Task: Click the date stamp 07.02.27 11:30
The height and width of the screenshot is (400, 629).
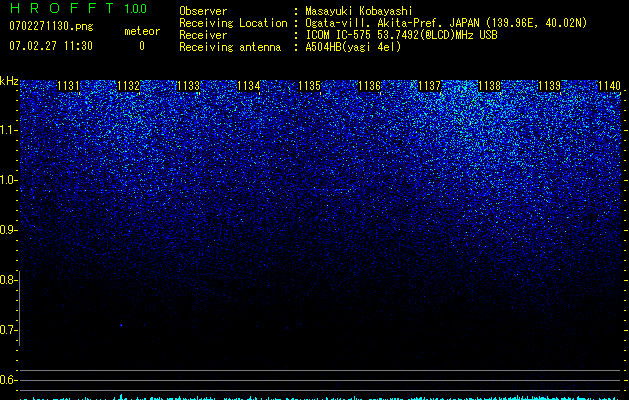Action: pos(51,46)
